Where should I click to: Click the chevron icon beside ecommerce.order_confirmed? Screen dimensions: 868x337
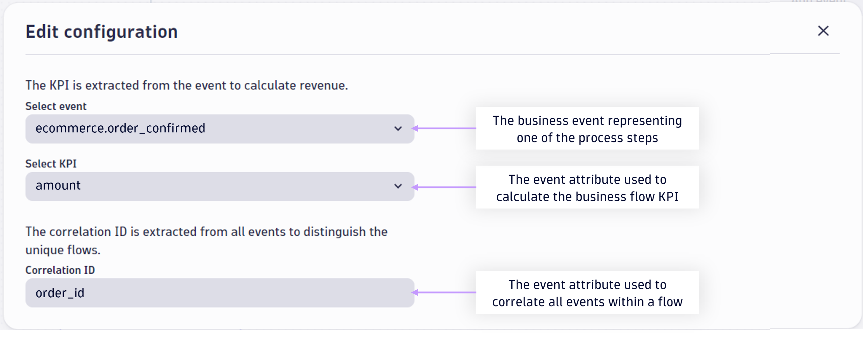[x=399, y=129]
